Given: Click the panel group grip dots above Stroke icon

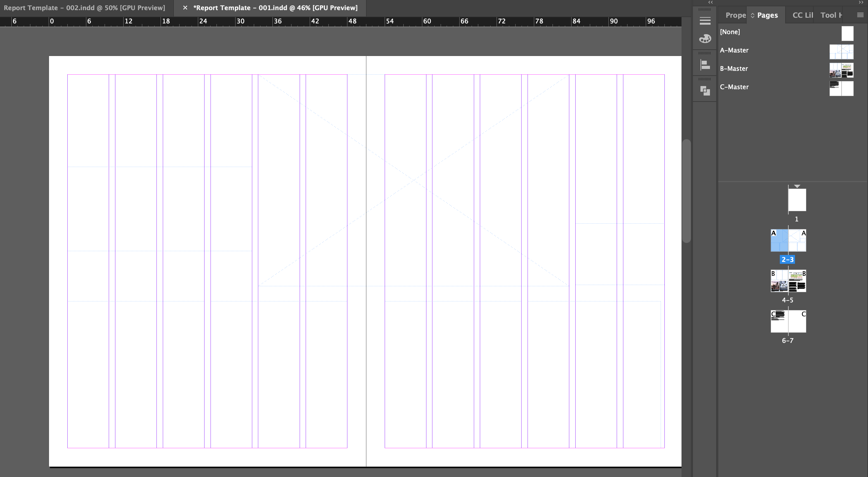Looking at the screenshot, I should 705,53.
